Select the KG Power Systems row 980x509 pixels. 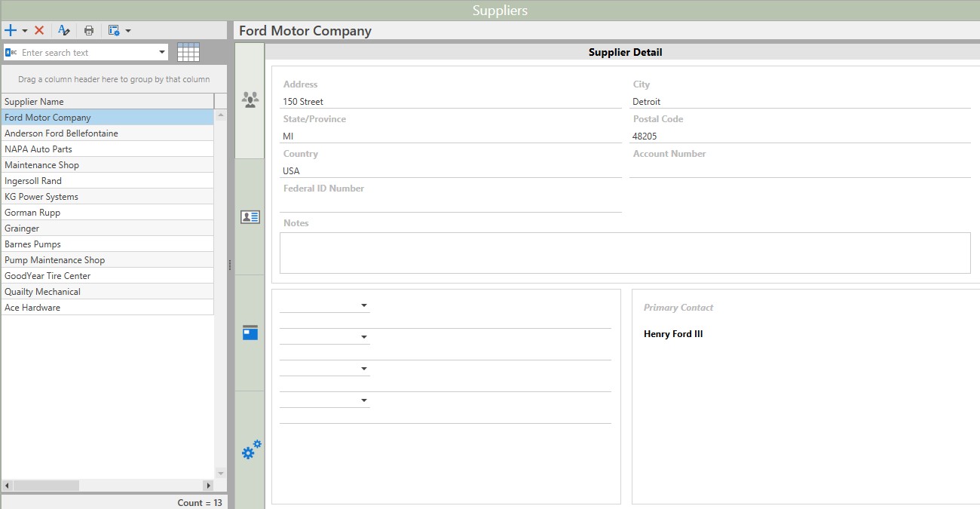tap(108, 197)
